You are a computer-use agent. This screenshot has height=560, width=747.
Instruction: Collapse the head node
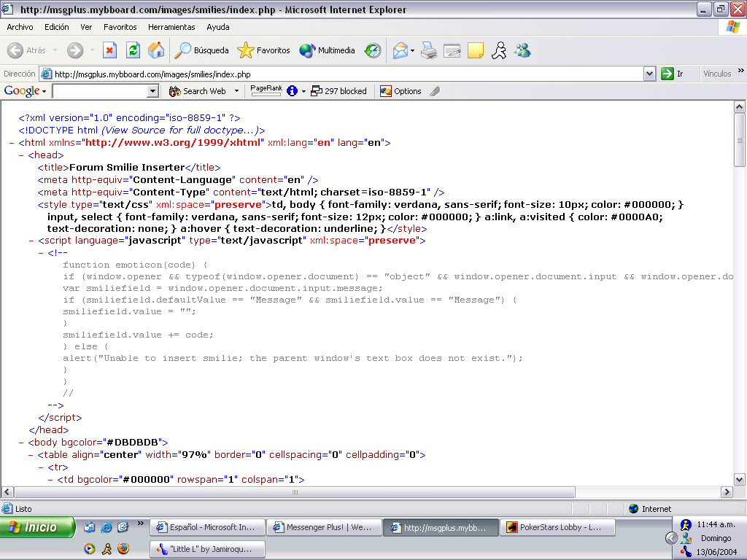[21, 155]
